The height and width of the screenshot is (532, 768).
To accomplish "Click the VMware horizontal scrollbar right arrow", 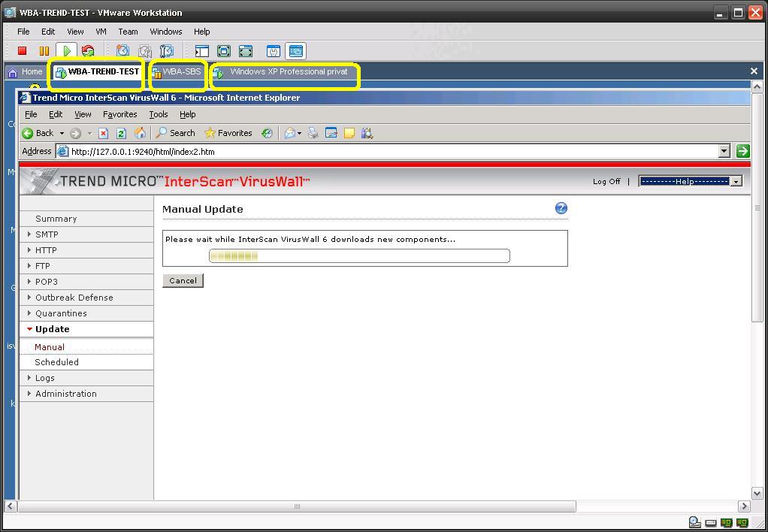I will 744,506.
